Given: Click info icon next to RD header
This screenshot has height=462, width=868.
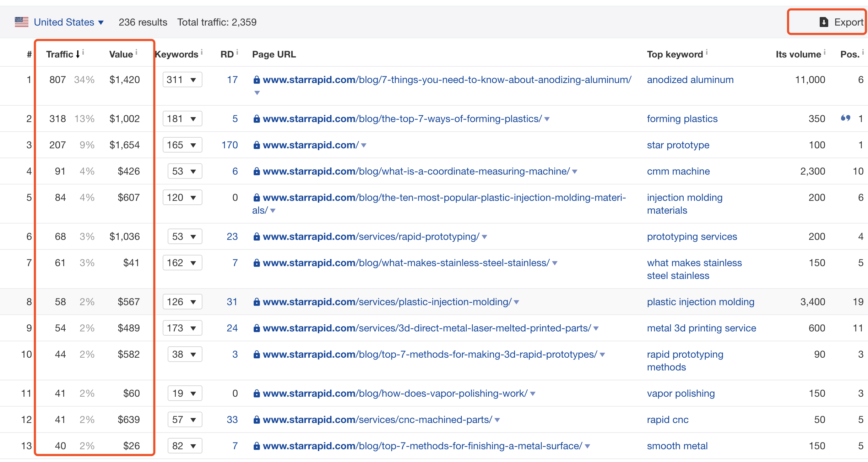Looking at the screenshot, I should click(237, 52).
